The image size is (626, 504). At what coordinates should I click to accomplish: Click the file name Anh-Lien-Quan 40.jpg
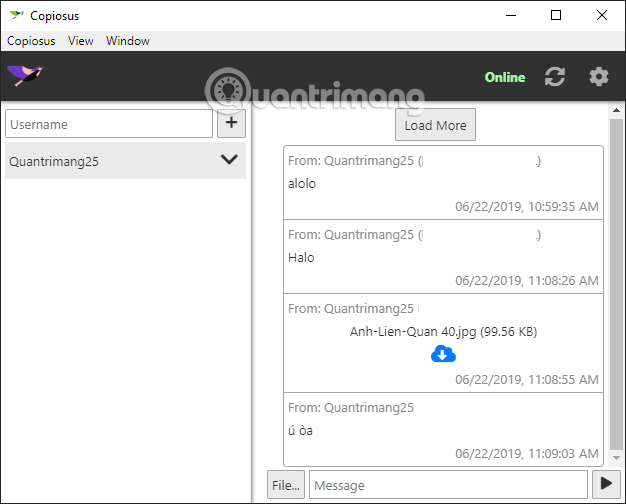pos(413,331)
